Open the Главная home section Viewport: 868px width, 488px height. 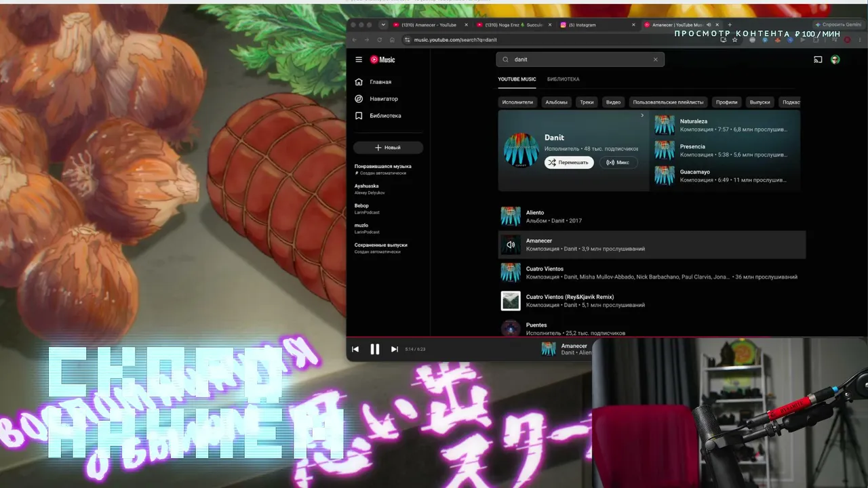374,82
